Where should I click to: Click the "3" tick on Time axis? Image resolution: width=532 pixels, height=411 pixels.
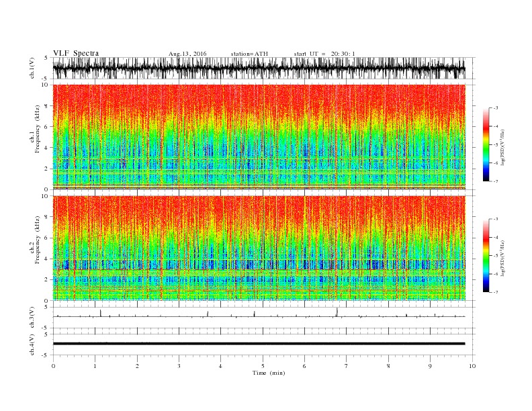179,366
